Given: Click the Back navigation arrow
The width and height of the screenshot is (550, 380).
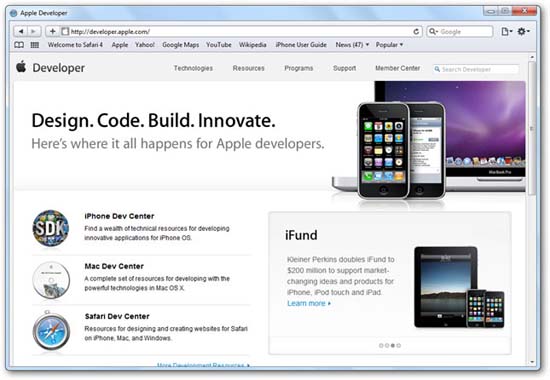Looking at the screenshot, I should (21, 32).
